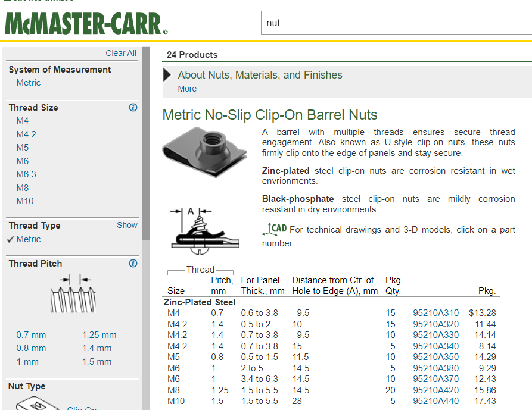532x410 pixels.
Task: Open part number 95210A420
Action: click(435, 390)
